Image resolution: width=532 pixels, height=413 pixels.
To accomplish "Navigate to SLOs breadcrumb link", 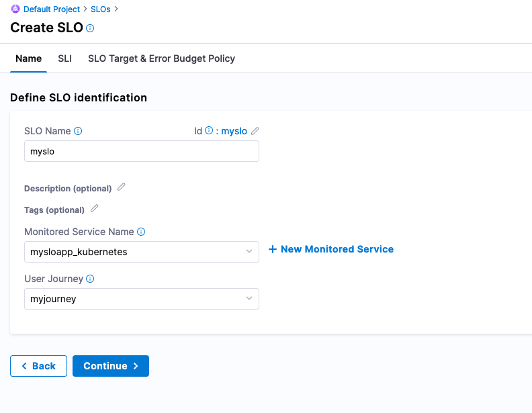I will 101,9.
